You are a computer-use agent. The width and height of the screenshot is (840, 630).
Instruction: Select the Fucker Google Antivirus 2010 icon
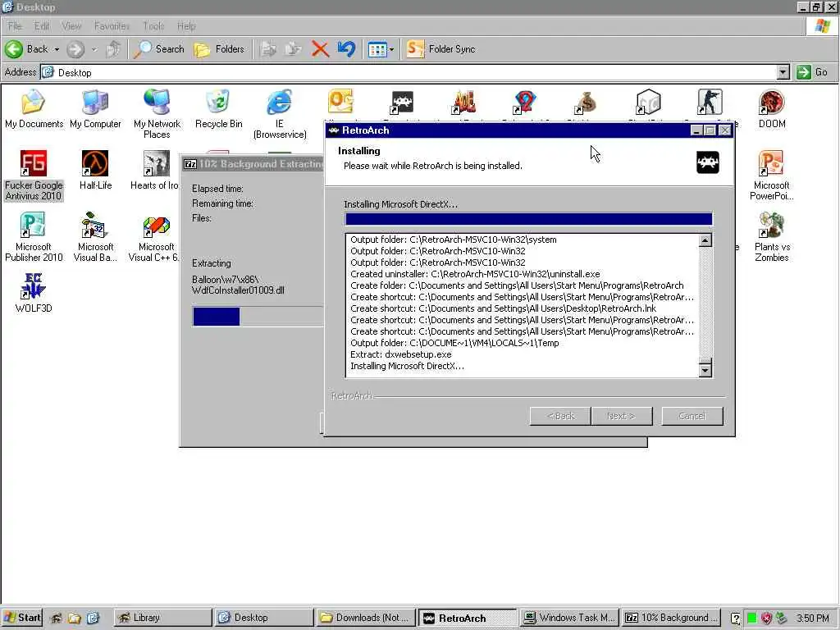(x=33, y=176)
